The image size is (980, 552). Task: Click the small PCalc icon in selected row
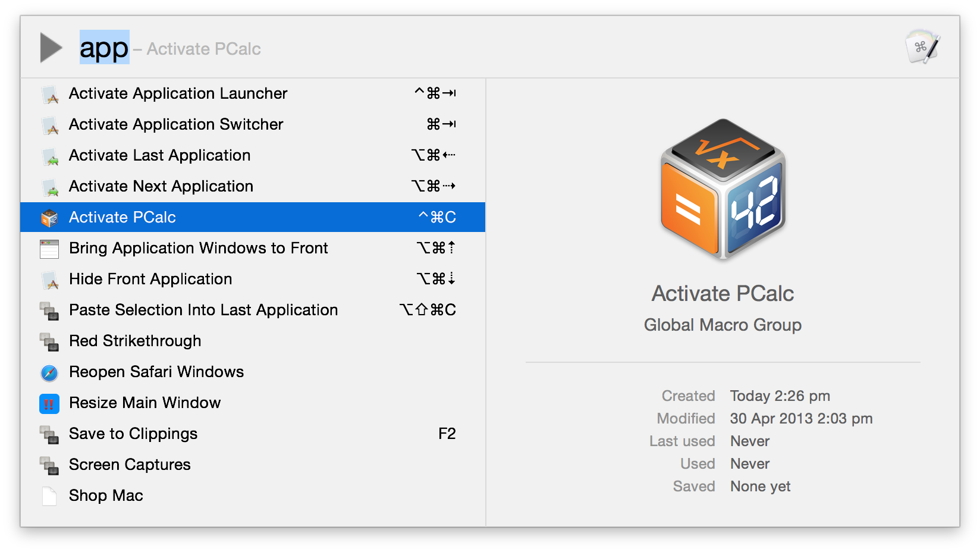pos(49,218)
